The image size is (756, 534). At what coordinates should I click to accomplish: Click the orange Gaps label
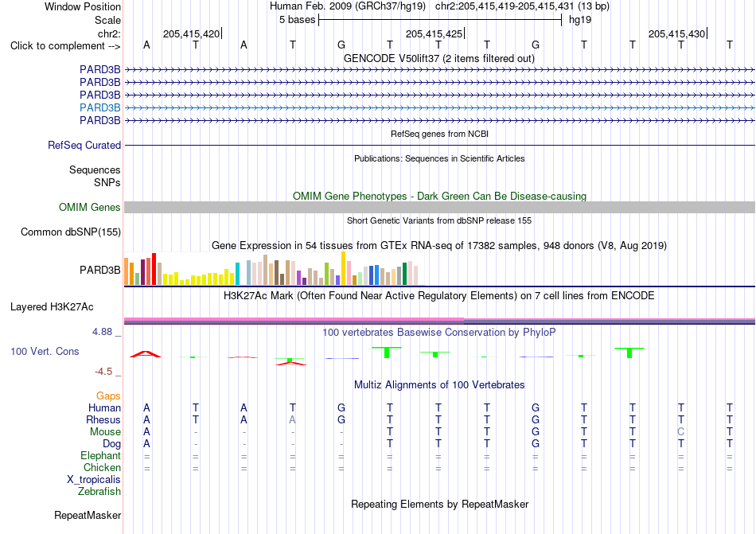(x=108, y=396)
